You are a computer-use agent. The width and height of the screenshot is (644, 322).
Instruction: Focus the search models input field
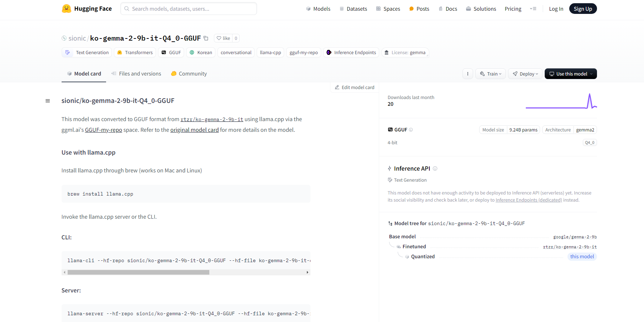[x=189, y=9]
